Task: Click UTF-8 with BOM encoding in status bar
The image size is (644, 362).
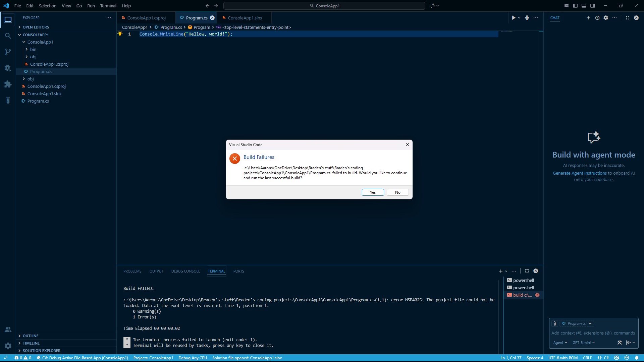Action: click(x=563, y=358)
